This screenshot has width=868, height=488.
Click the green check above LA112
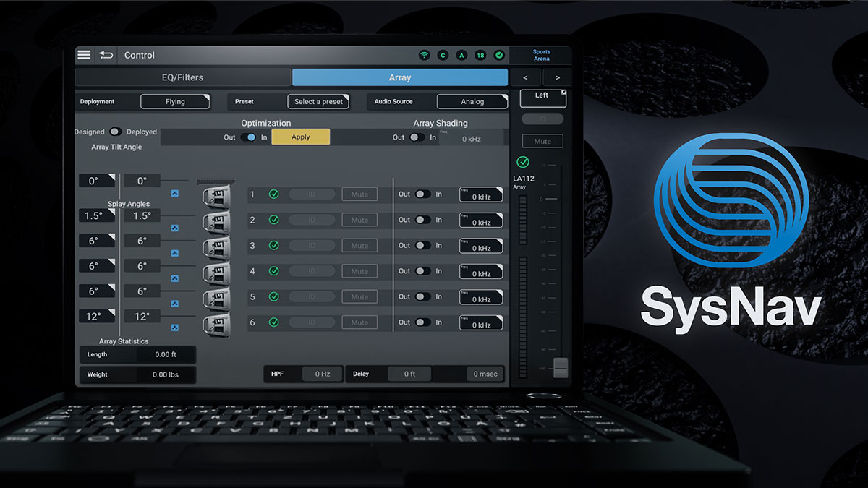tap(523, 162)
